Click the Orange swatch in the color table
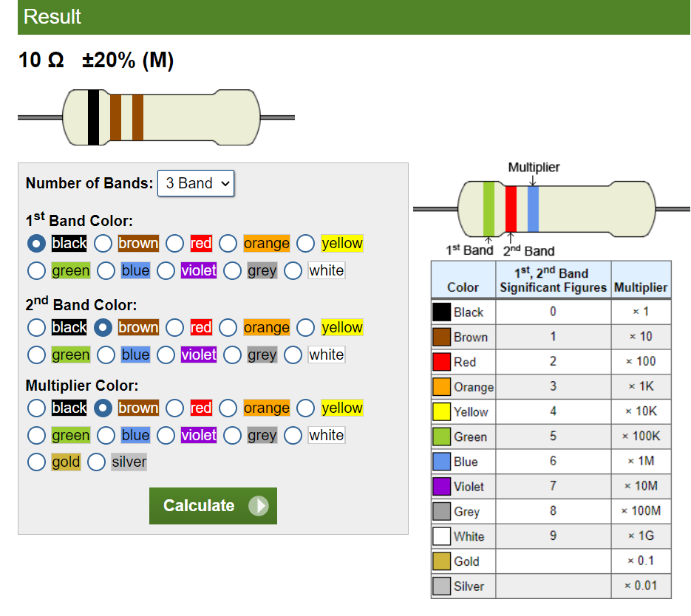691x616 pixels. click(x=441, y=387)
